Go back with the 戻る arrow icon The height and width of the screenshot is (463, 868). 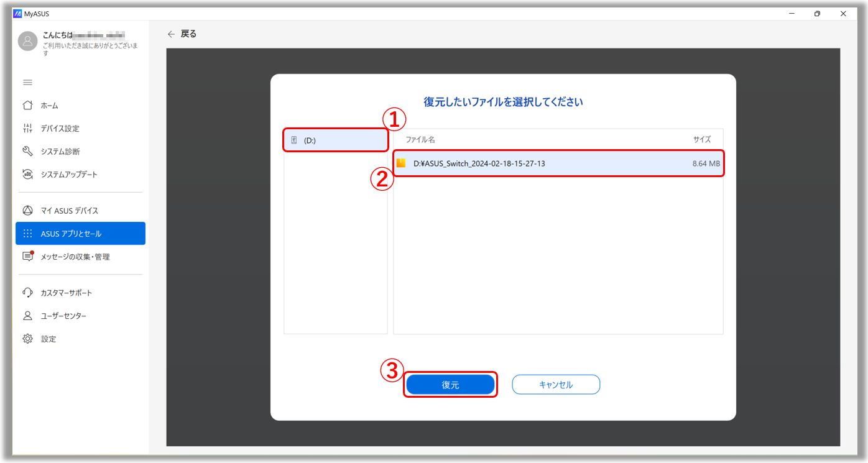171,34
